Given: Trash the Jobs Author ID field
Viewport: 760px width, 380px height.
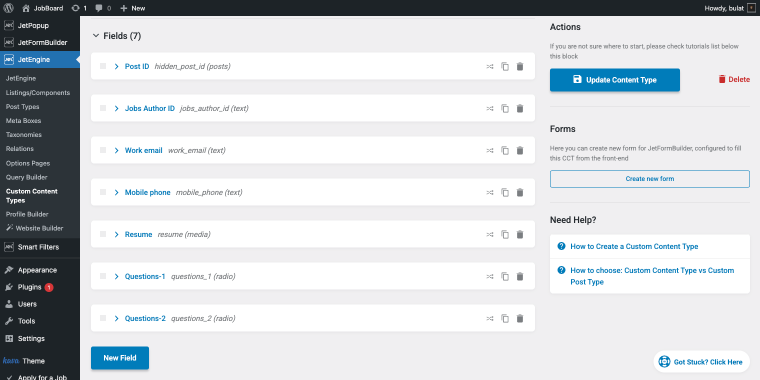Looking at the screenshot, I should (x=520, y=109).
